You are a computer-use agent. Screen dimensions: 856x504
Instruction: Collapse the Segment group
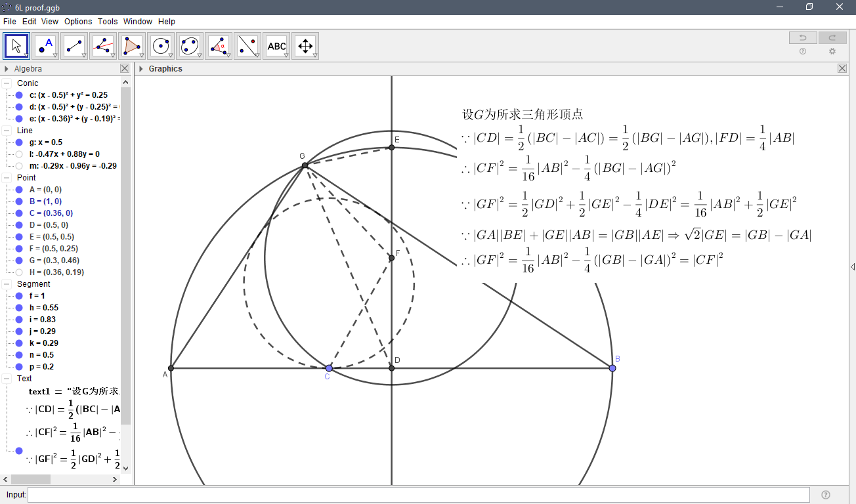tap(7, 284)
